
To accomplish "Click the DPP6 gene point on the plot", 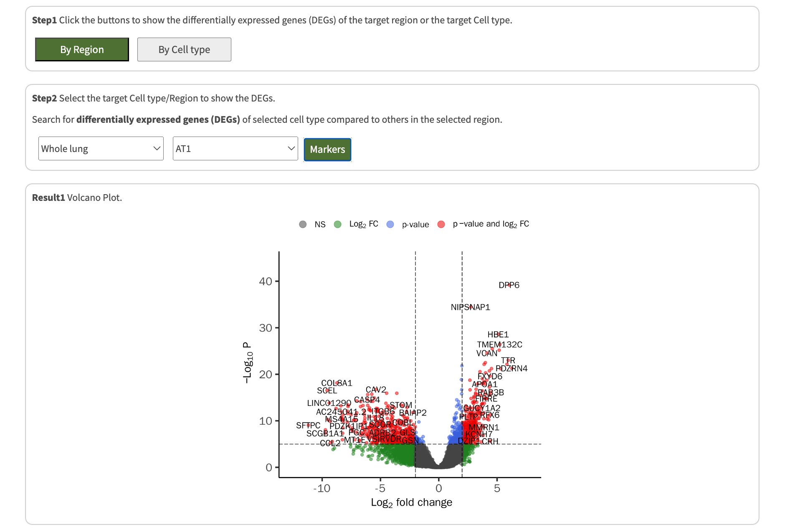I will [x=509, y=285].
